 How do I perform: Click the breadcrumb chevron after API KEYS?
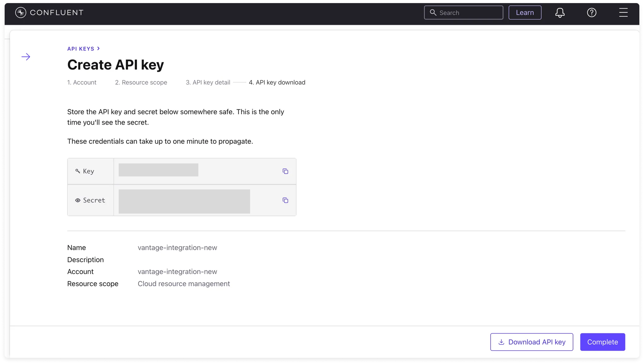point(99,49)
